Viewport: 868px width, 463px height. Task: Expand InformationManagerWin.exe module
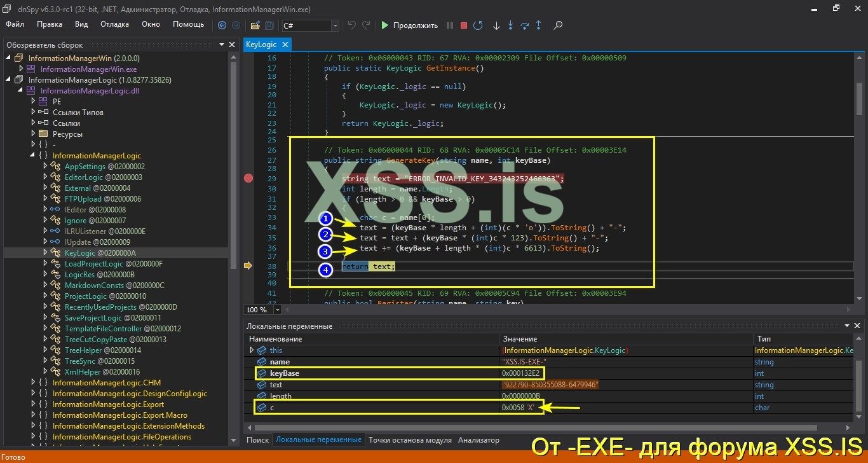tap(21, 69)
